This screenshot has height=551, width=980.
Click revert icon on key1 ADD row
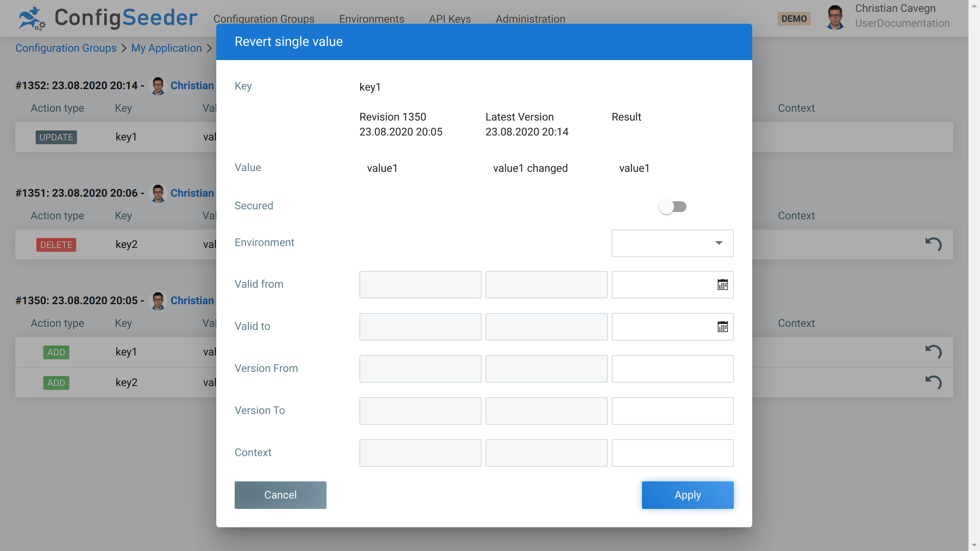pyautogui.click(x=933, y=352)
